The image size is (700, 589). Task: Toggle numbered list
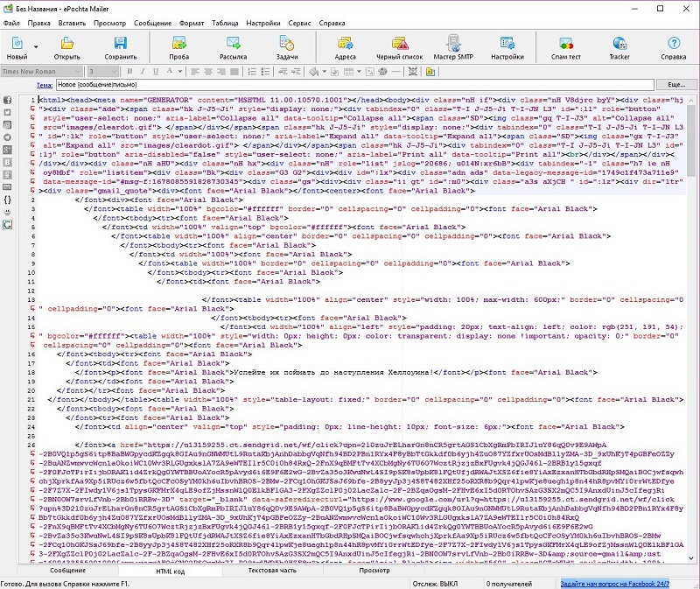tap(252, 72)
